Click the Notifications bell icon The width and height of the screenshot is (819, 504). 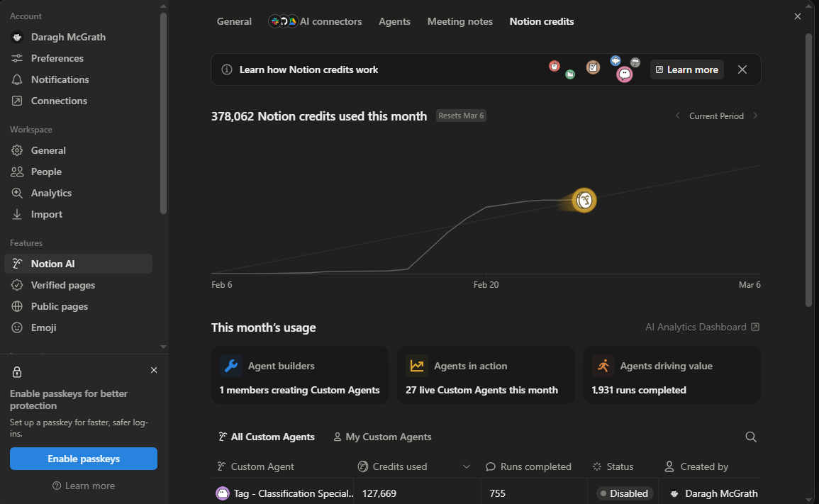pyautogui.click(x=17, y=79)
